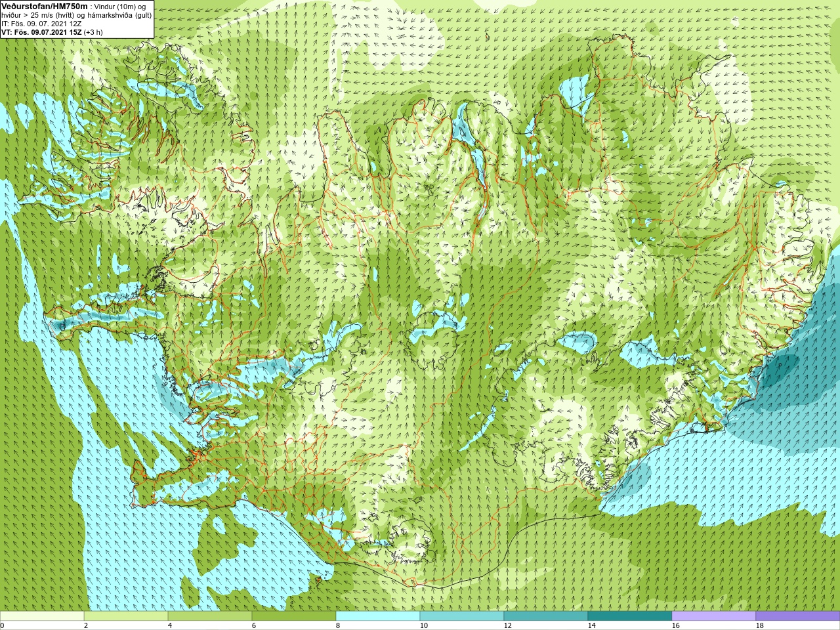Select the 4–6 m/s green legend swatch
Image resolution: width=840 pixels, height=630 pixels.
click(210, 616)
